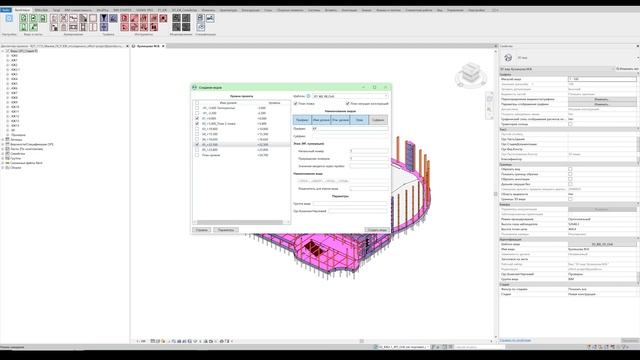Click the Изменить тип button in Properties
The width and height of the screenshot is (640, 360).
tap(627, 69)
